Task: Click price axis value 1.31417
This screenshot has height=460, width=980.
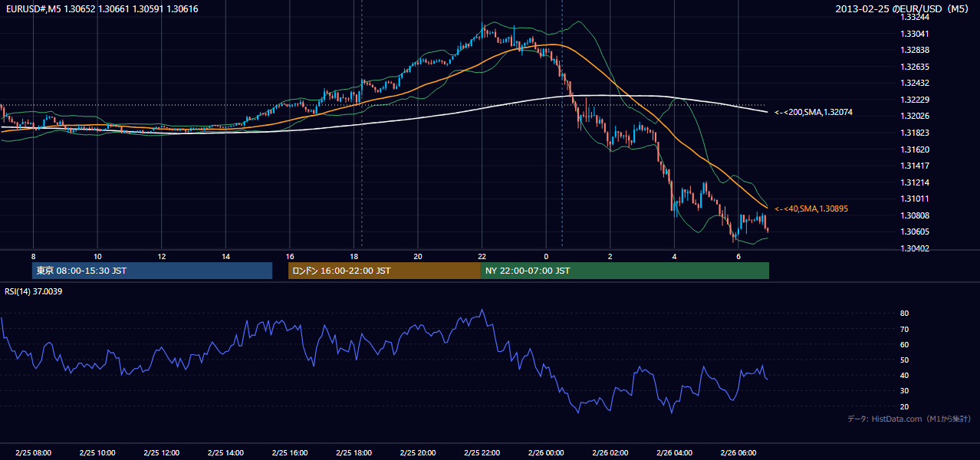Action: [x=916, y=166]
